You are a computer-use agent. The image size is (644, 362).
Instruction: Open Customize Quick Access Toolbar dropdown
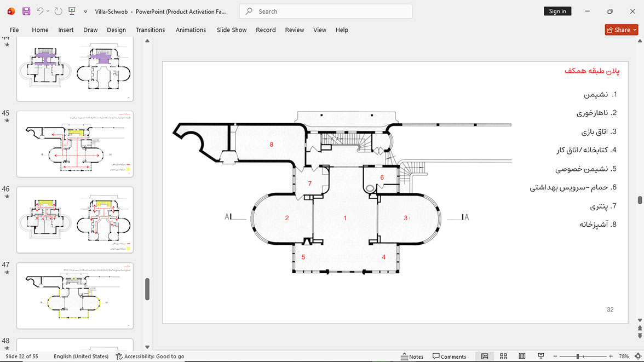point(85,12)
